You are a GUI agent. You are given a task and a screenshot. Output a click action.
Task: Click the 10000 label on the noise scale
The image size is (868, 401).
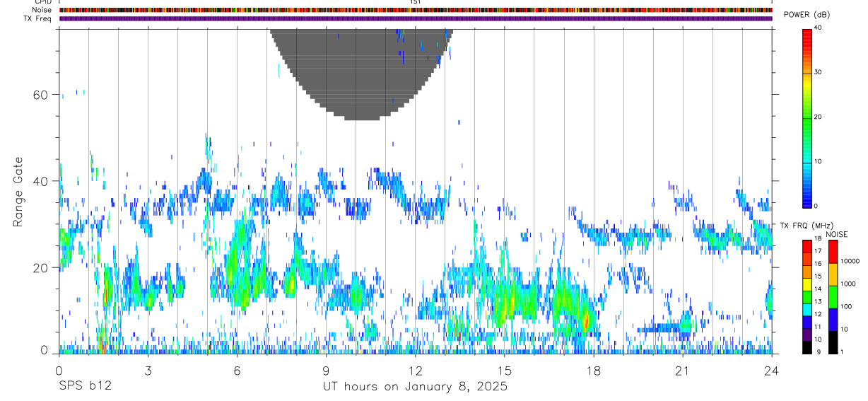(x=849, y=262)
